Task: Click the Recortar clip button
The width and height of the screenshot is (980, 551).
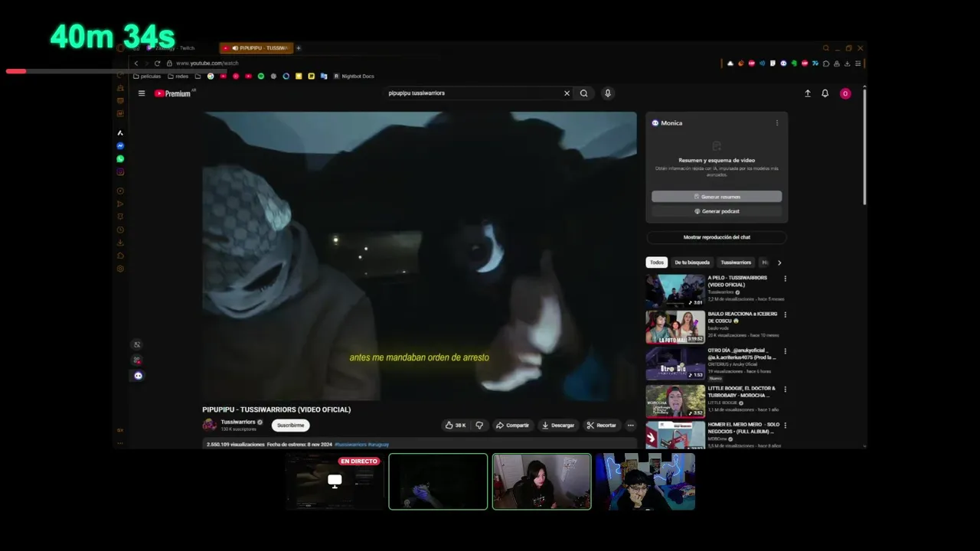Action: [602, 425]
